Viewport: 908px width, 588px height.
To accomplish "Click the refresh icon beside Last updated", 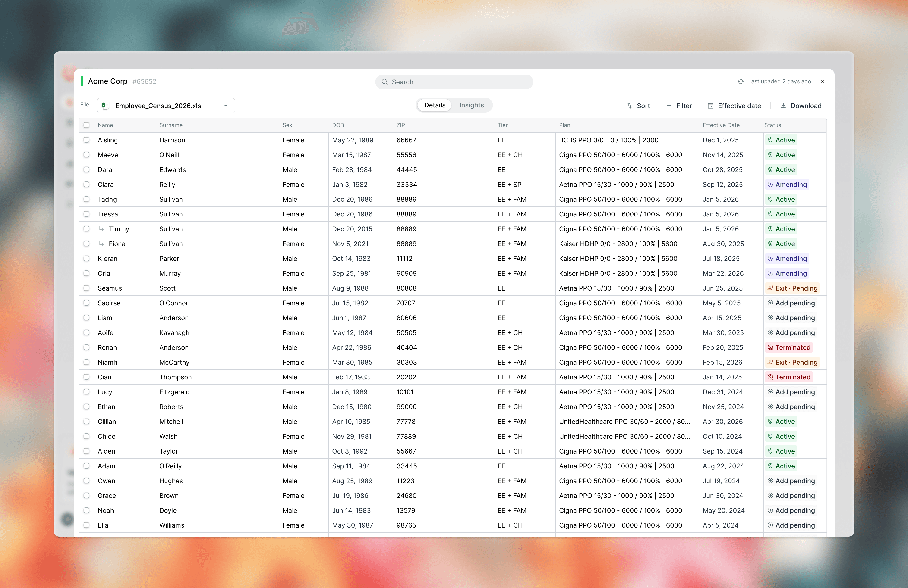I will (x=741, y=82).
